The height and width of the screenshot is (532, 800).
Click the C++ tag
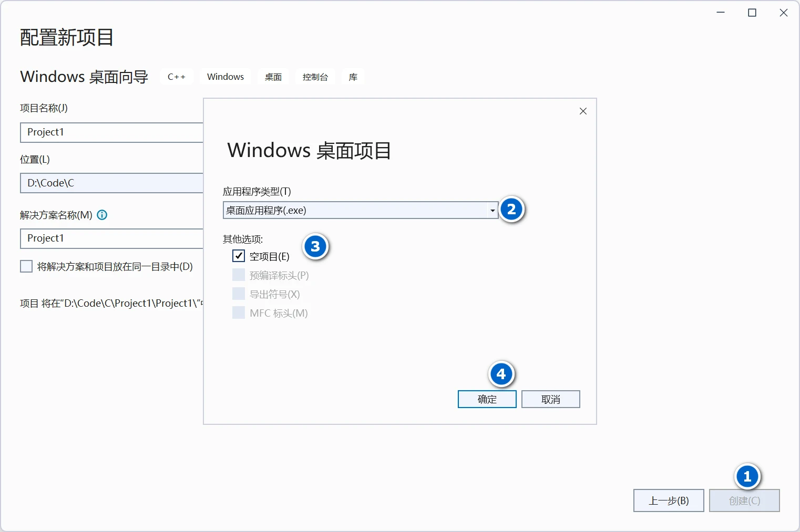pyautogui.click(x=177, y=77)
